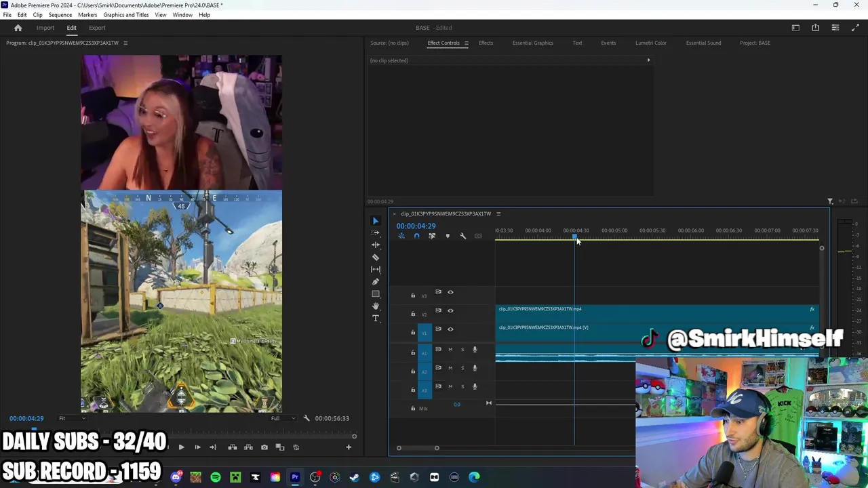Enable voice-over record on track A2
This screenshot has width=868, height=488.
[475, 368]
